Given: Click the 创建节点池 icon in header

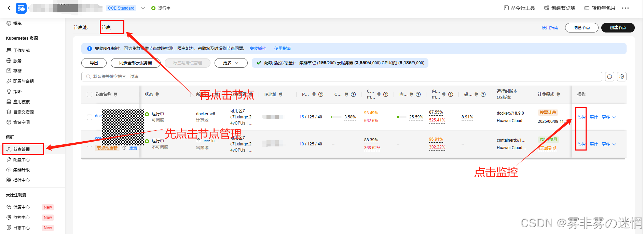Looking at the screenshot, I should 547,8.
